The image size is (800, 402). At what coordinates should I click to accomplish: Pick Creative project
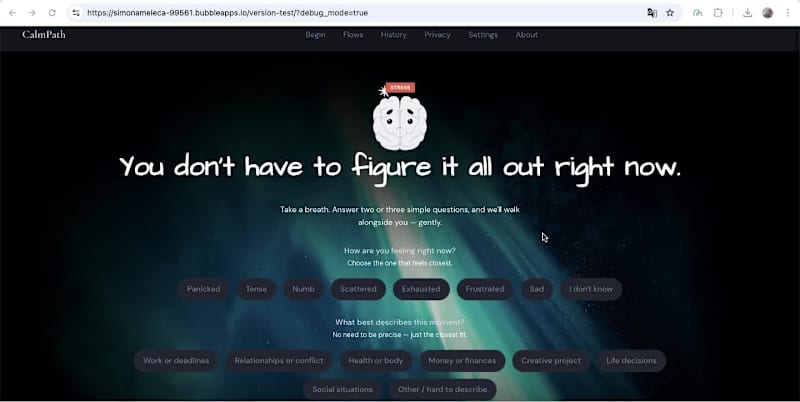coord(551,361)
